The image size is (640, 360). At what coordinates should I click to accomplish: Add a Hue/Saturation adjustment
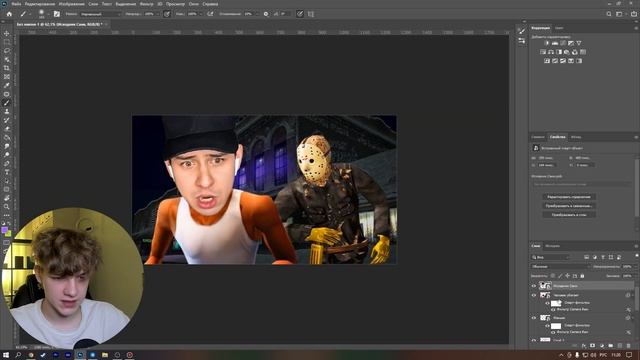pos(543,52)
